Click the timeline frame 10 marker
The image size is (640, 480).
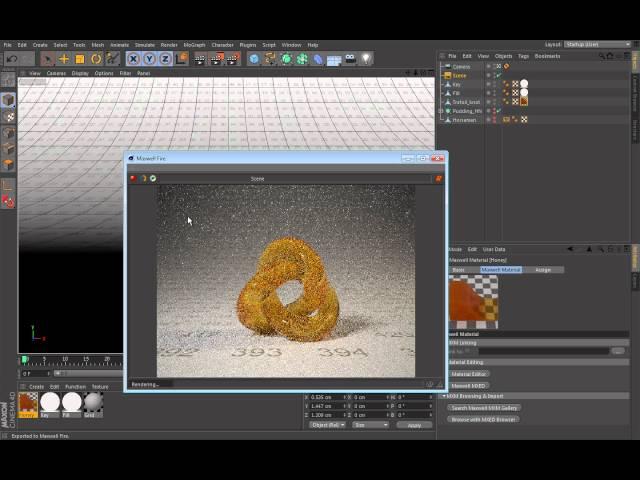pos(65,359)
